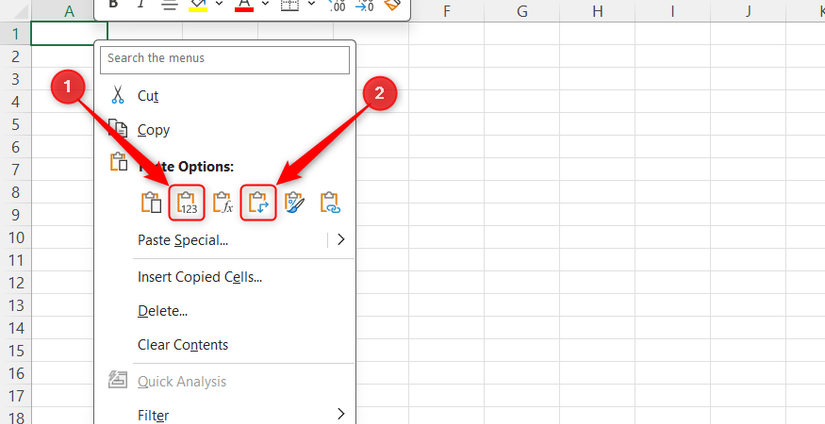Select column F header

(x=446, y=11)
